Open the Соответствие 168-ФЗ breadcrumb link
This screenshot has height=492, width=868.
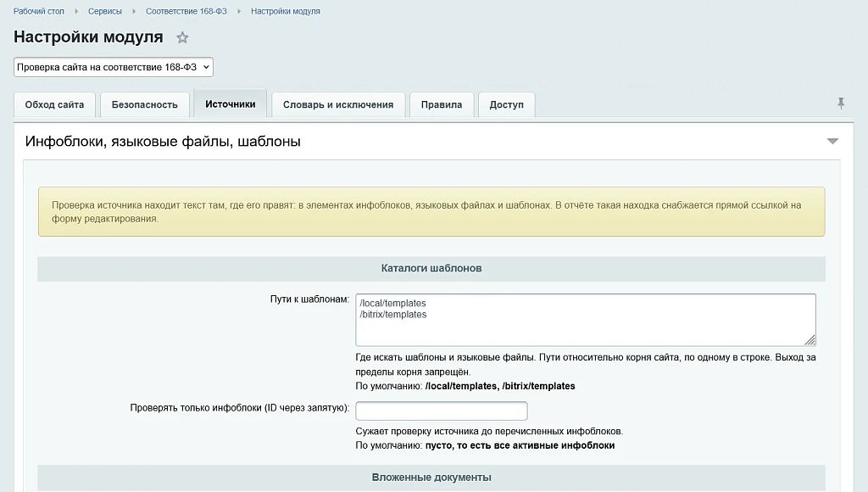pos(186,11)
